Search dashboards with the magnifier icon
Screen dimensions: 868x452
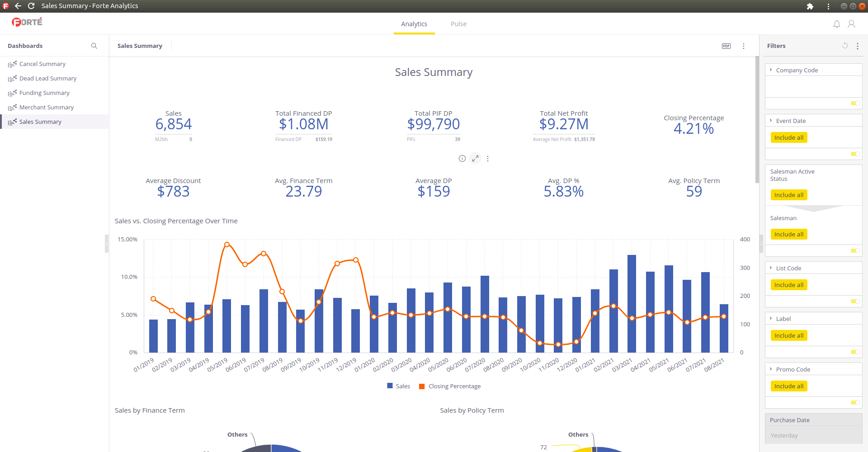pos(94,46)
